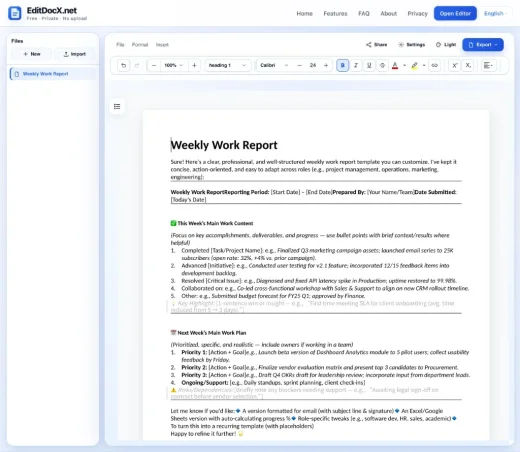
Task: Open the FAQ page
Action: point(364,13)
